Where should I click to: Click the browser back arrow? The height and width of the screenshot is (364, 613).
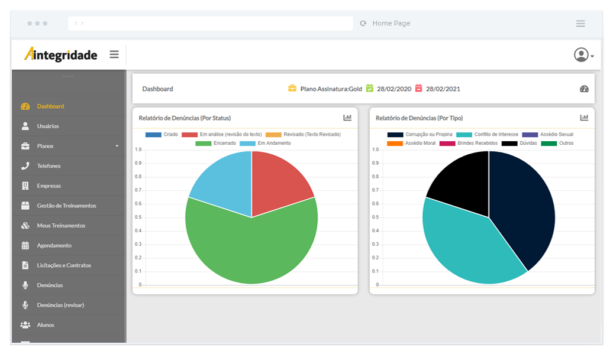click(76, 24)
